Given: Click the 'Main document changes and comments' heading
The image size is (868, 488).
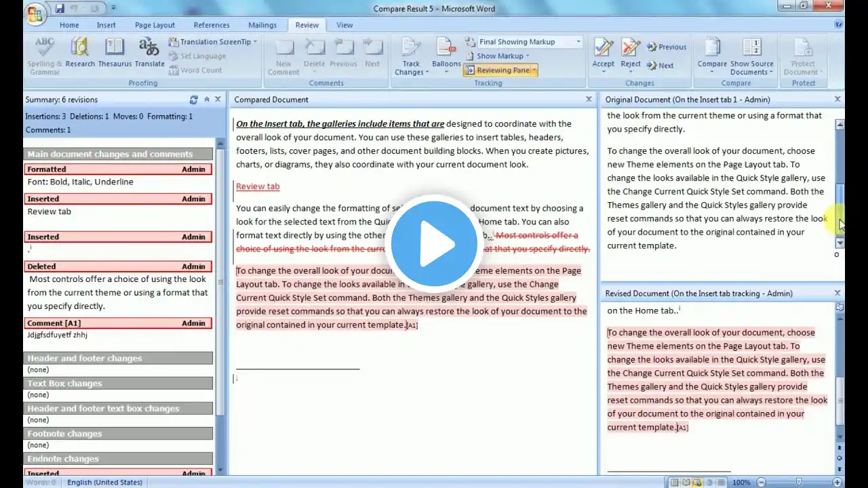Looking at the screenshot, I should (x=118, y=154).
